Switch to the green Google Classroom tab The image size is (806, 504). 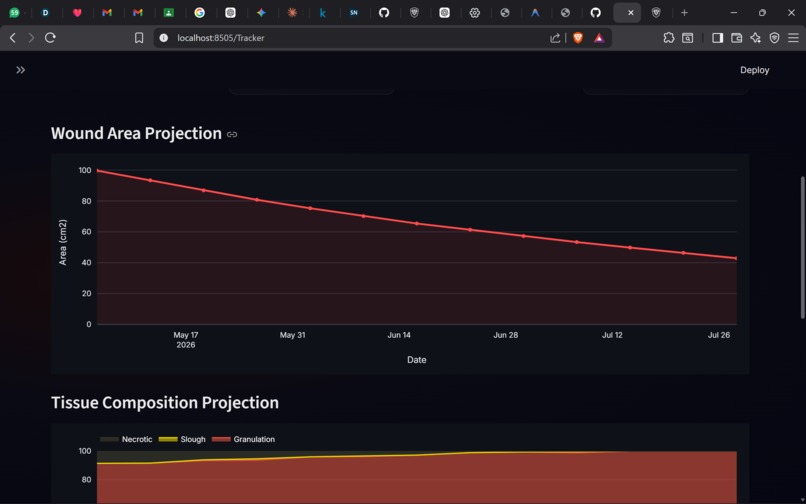(x=169, y=13)
